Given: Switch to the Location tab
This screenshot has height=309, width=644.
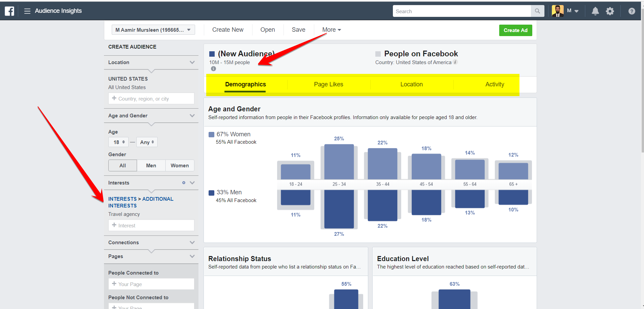Looking at the screenshot, I should pos(411,84).
